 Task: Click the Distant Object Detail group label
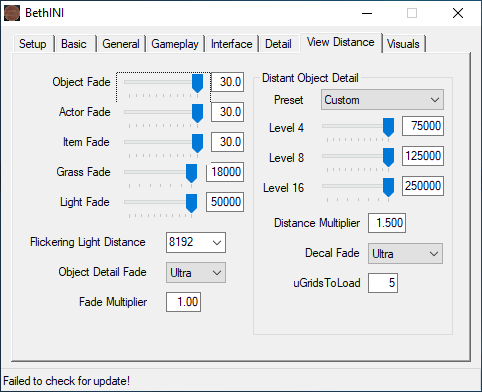(x=310, y=78)
